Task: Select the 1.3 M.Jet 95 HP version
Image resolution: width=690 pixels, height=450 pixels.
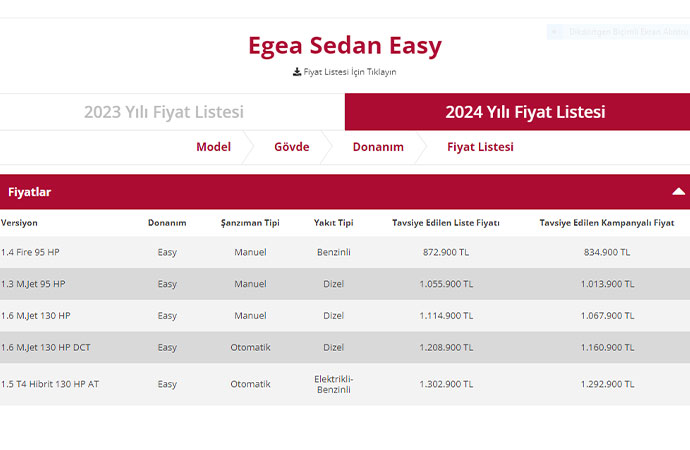Action: 33,284
